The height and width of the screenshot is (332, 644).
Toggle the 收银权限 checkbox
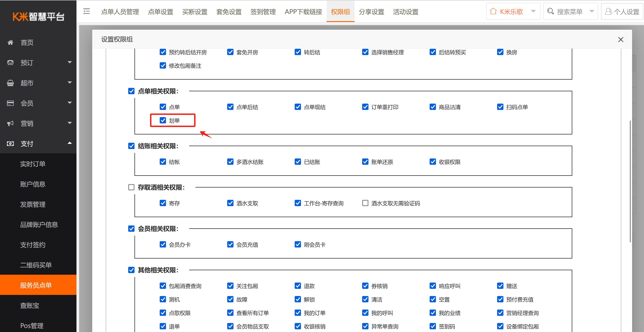click(x=433, y=162)
